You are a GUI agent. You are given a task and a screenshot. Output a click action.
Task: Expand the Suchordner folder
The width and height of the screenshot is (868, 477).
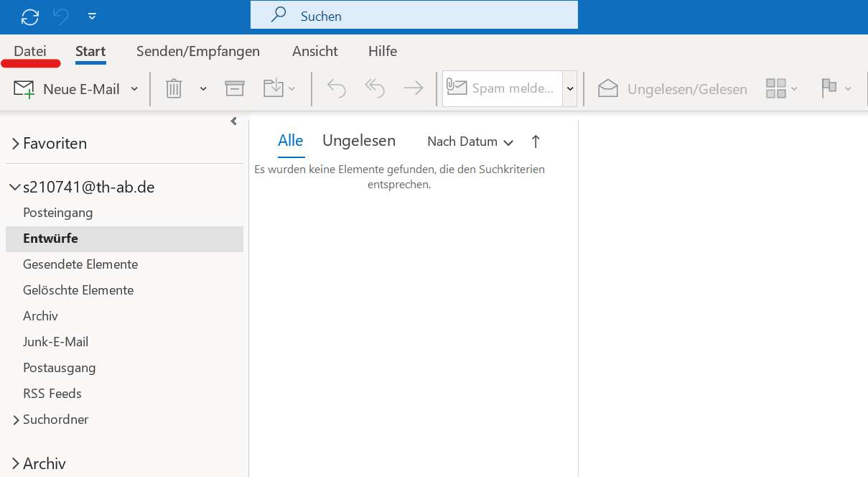click(16, 420)
